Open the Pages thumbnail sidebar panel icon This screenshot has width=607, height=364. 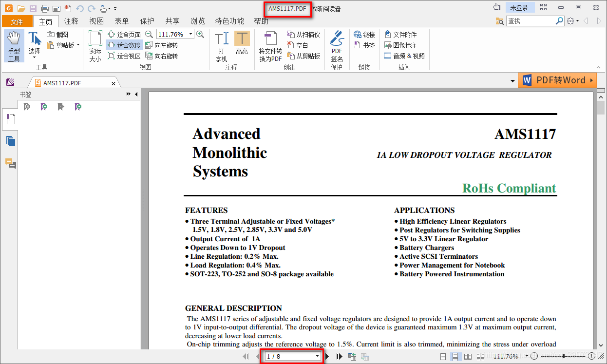11,141
